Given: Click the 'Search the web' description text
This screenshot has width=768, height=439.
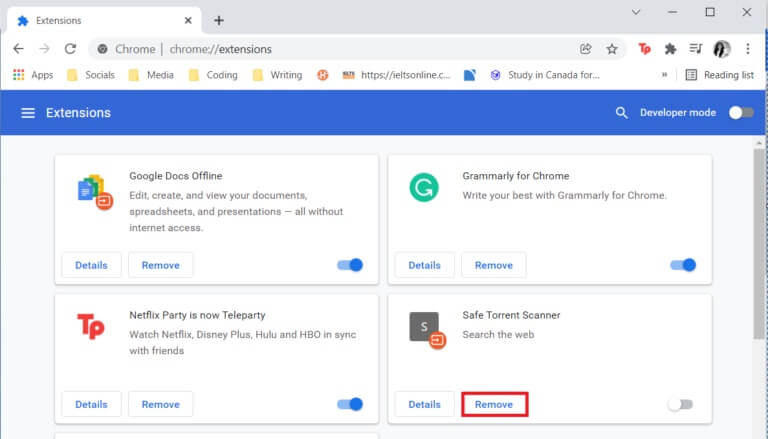Looking at the screenshot, I should point(498,335).
